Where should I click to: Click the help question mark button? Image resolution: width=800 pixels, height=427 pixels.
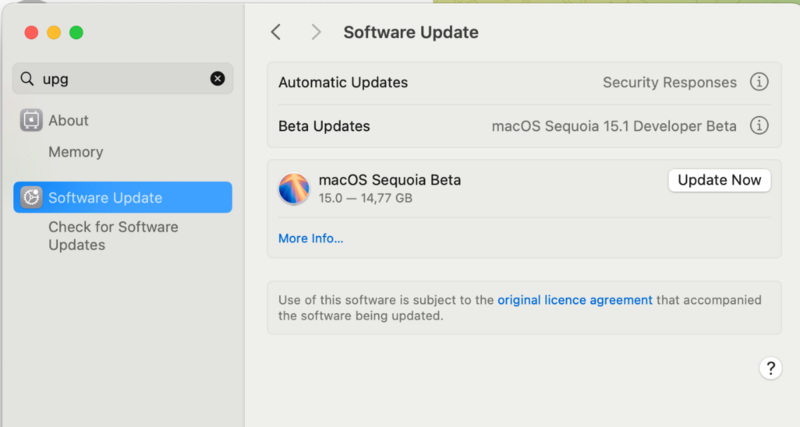[x=770, y=368]
